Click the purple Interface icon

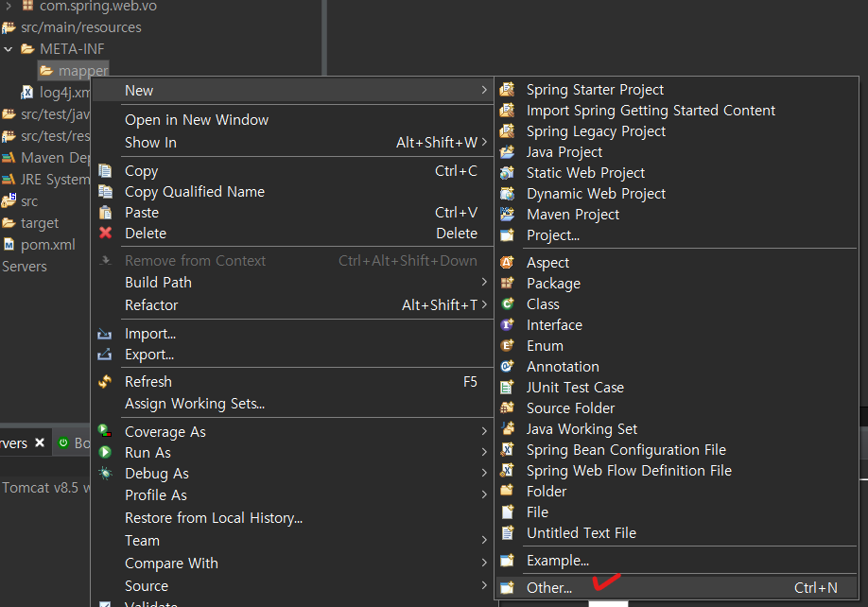[x=507, y=325]
